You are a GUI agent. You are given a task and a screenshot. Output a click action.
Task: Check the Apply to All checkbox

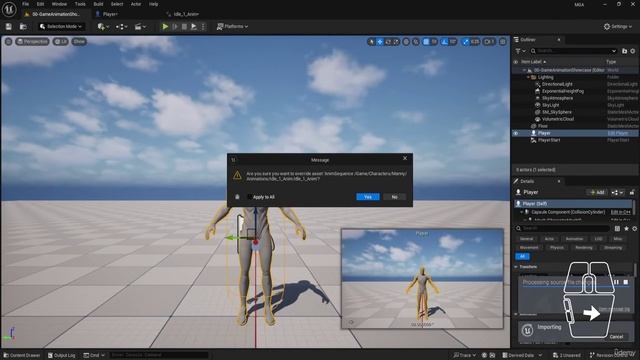(249, 197)
